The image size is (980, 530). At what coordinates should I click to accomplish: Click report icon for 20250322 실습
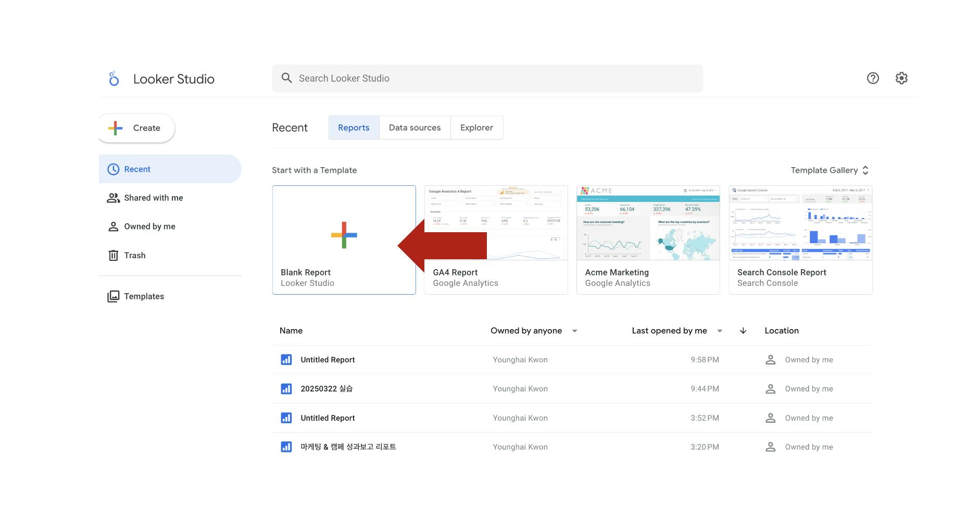click(x=286, y=389)
